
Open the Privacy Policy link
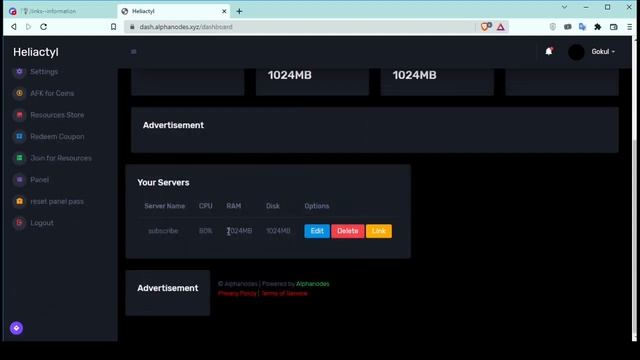(x=237, y=293)
